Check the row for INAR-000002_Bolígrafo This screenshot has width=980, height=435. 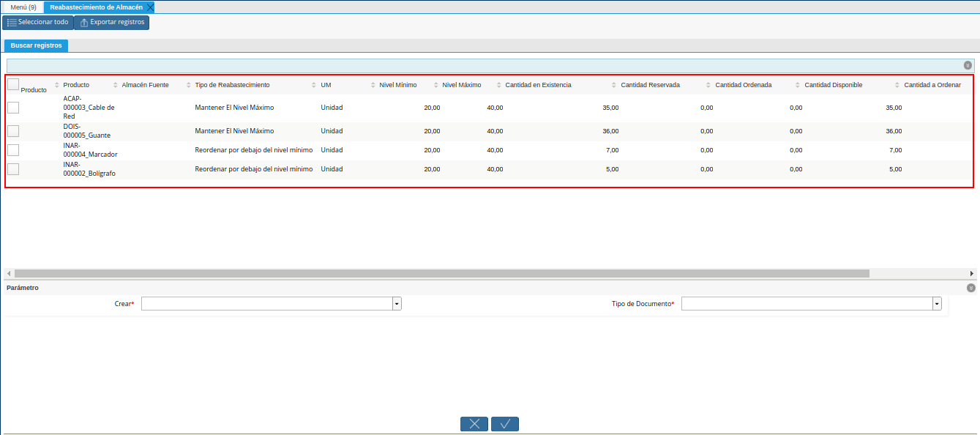12,168
